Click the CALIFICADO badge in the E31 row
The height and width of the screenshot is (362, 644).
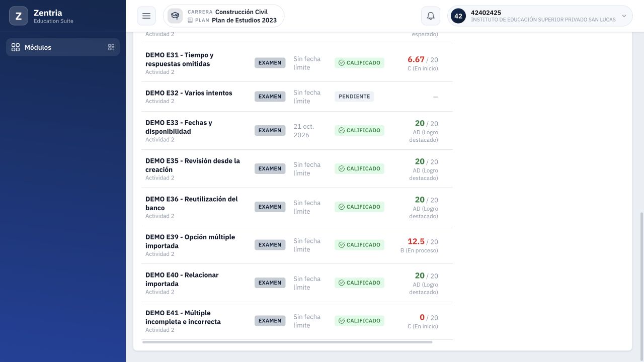click(x=359, y=63)
